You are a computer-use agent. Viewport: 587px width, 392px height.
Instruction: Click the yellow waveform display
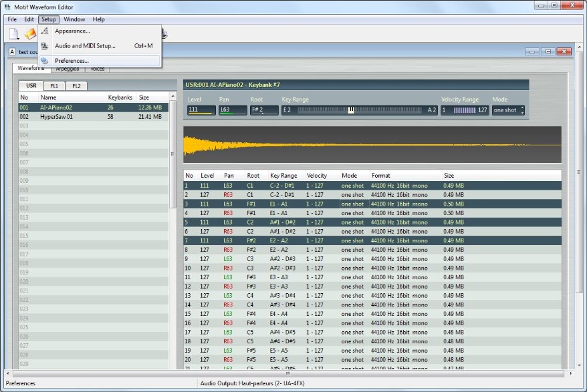[x=372, y=145]
